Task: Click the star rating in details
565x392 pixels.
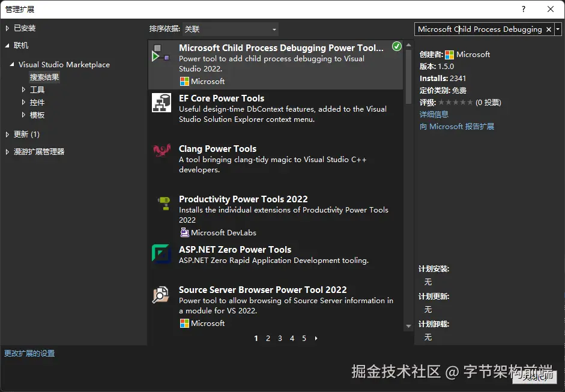Action: tap(456, 102)
